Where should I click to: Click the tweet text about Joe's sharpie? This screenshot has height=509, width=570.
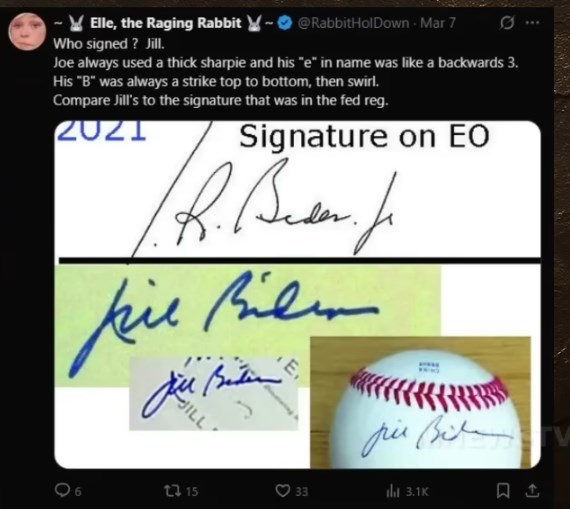[285, 63]
